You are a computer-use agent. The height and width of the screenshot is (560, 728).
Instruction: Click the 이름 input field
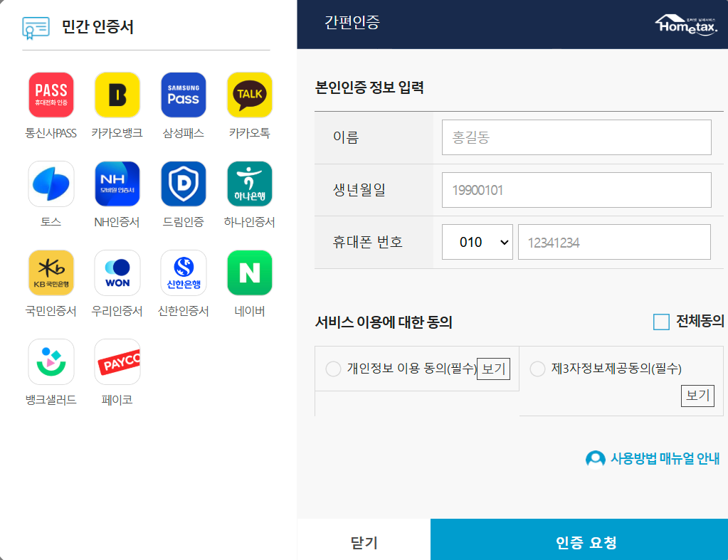tap(576, 137)
